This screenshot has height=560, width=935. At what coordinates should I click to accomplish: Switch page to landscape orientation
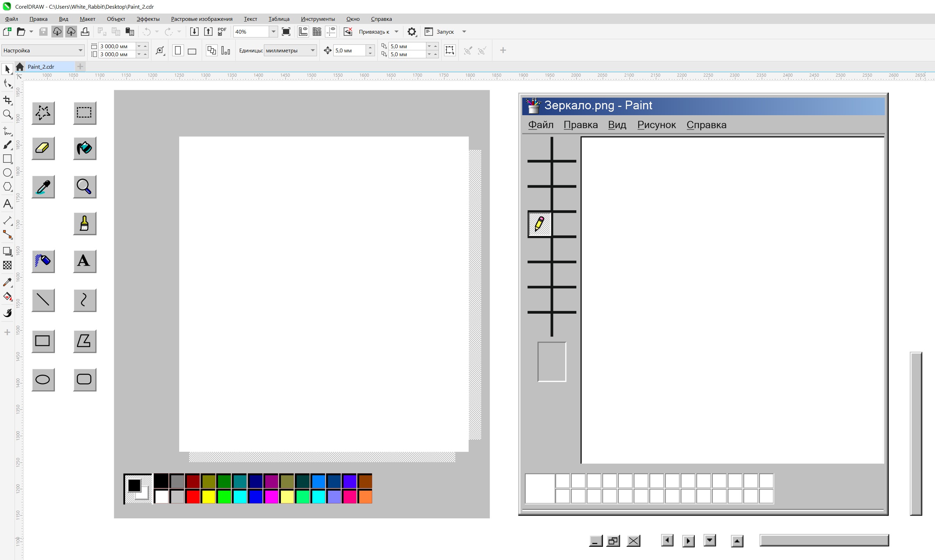pos(192,51)
